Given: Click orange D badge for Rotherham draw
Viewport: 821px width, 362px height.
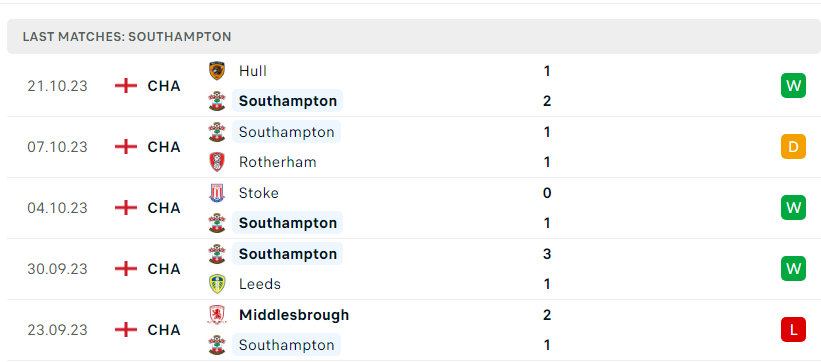Looking at the screenshot, I should pyautogui.click(x=793, y=147).
